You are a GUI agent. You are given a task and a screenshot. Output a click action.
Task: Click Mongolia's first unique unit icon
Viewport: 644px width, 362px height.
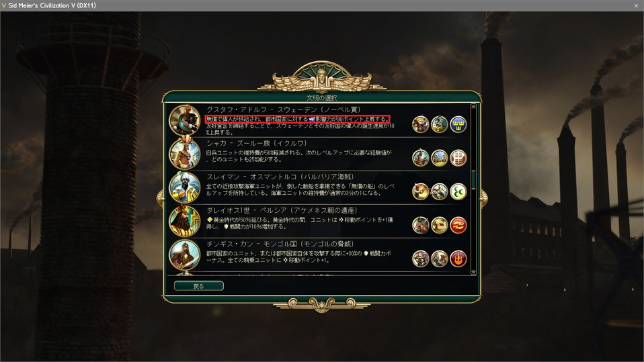421,259
